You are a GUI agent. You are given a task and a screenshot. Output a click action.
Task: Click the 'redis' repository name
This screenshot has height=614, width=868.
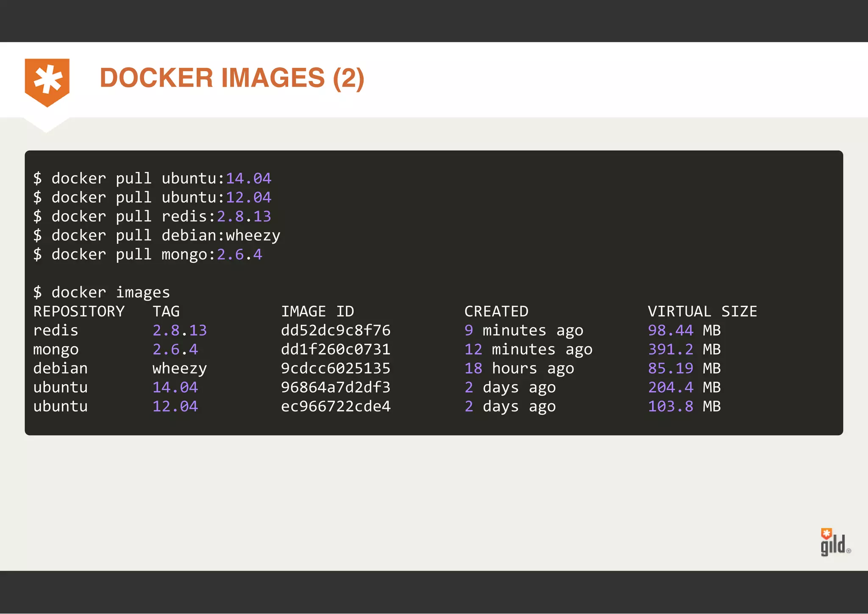pyautogui.click(x=56, y=331)
